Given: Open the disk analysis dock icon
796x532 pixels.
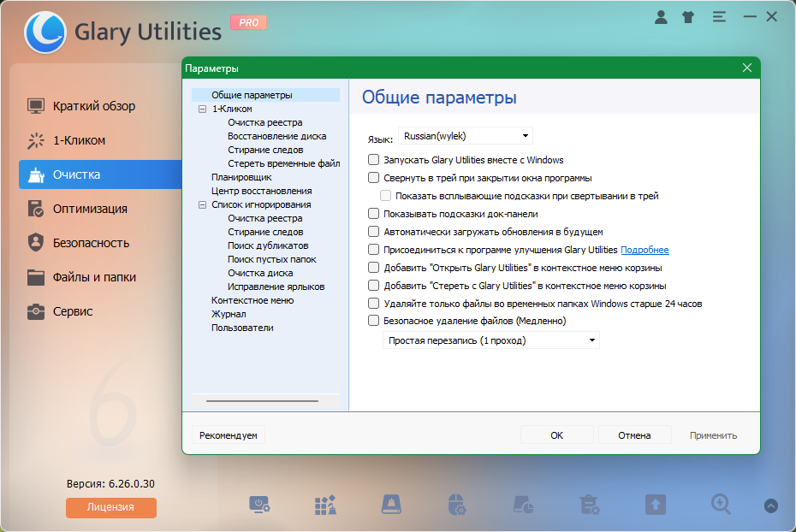Looking at the screenshot, I should 523,505.
